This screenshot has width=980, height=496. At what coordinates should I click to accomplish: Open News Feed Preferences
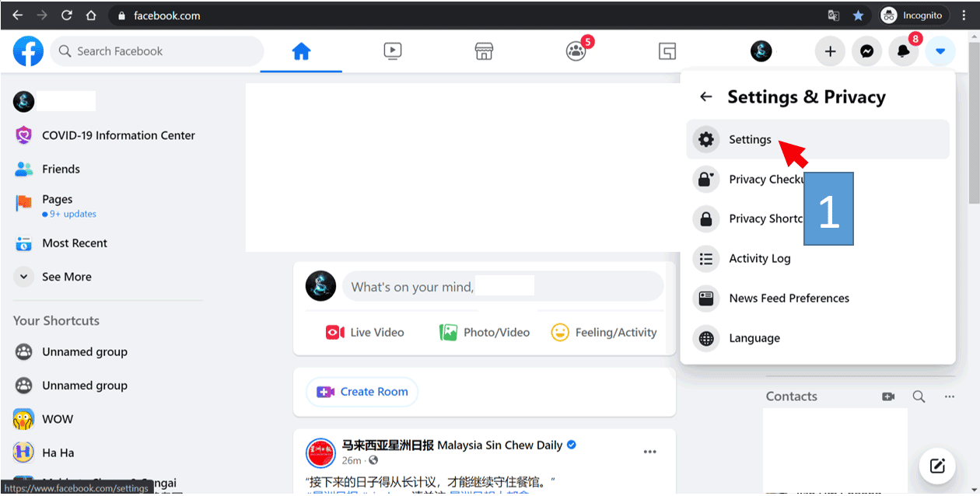(817, 298)
